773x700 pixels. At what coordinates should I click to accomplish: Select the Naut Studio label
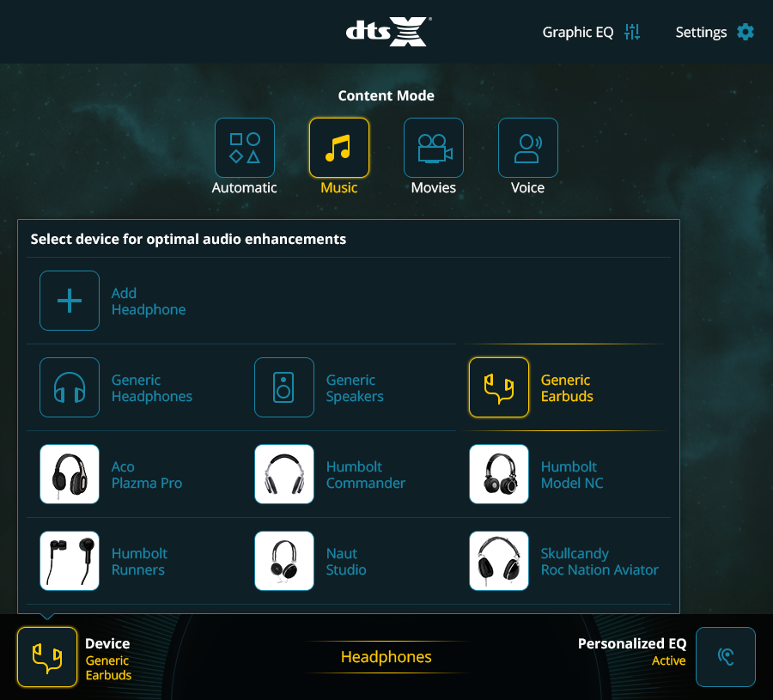click(x=346, y=562)
